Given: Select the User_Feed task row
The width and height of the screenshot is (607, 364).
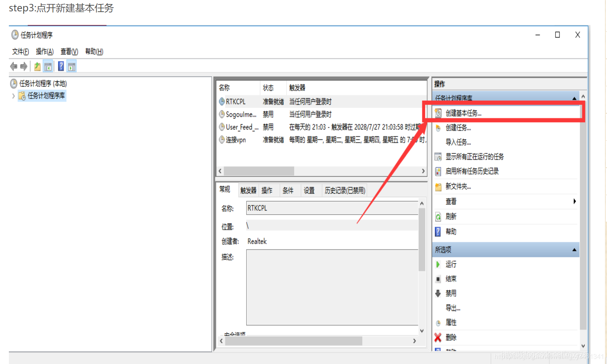Looking at the screenshot, I should (322, 127).
